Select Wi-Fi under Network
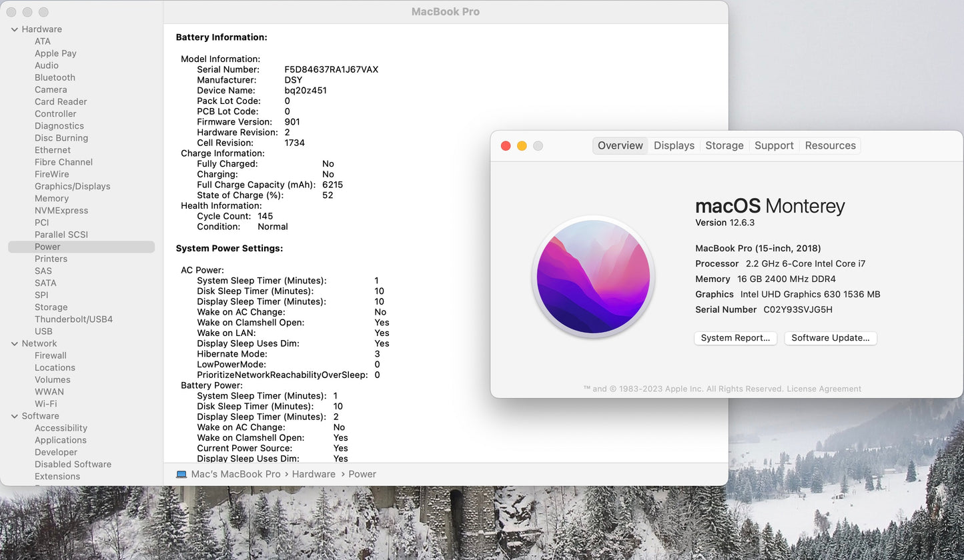This screenshot has width=964, height=560. [x=45, y=404]
